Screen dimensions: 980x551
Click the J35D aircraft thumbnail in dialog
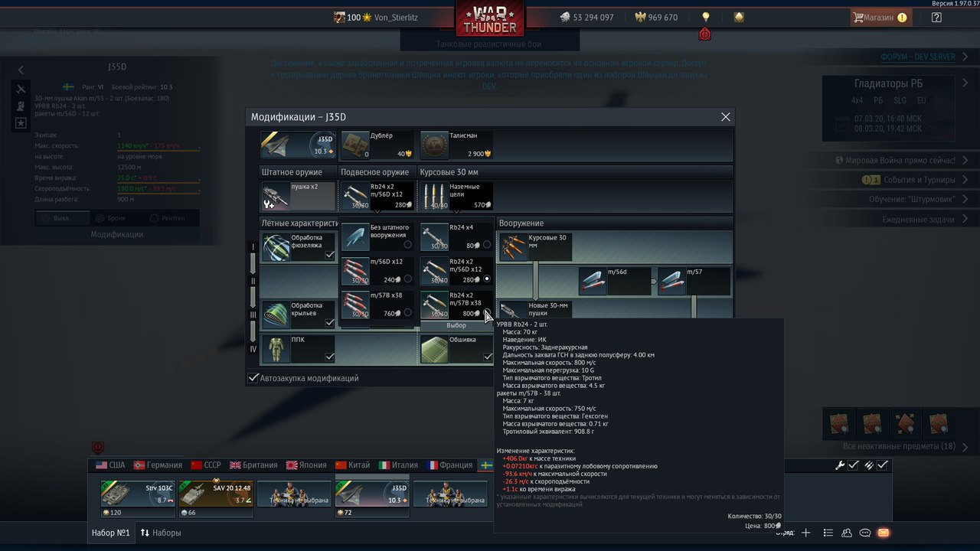click(298, 145)
